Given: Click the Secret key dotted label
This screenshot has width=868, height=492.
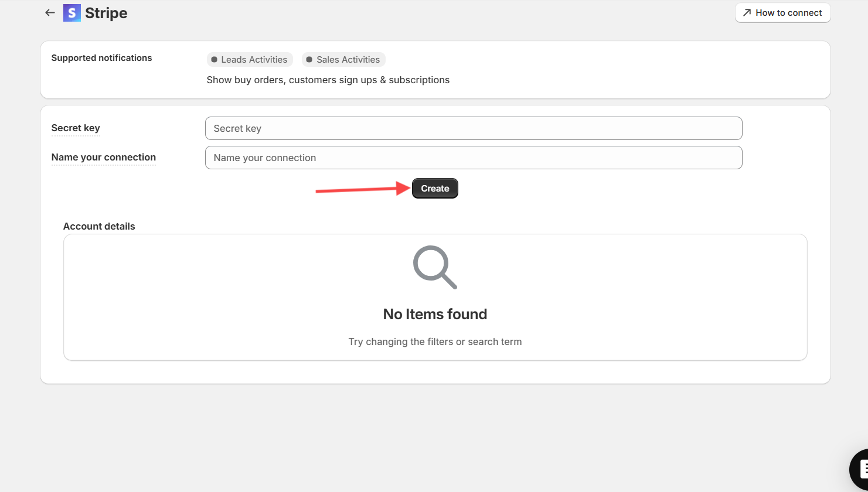Looking at the screenshot, I should [x=76, y=128].
